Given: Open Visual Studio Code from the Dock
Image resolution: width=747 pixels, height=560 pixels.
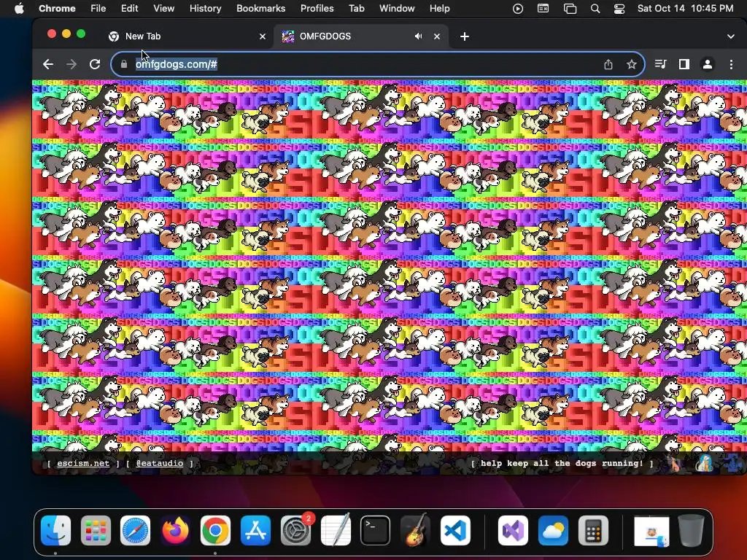Looking at the screenshot, I should coord(455,531).
